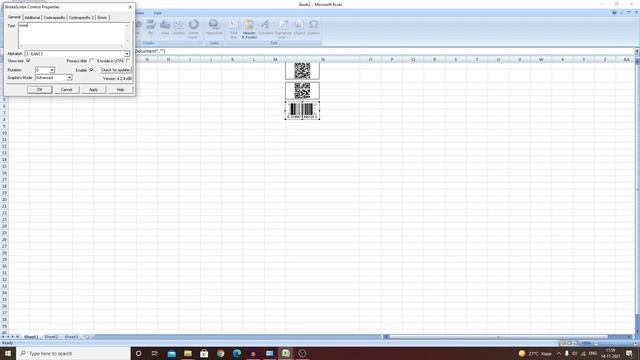Launch Microsoft Edge from the taskbar
Viewport: 640px width, 360px height.
coord(237,353)
